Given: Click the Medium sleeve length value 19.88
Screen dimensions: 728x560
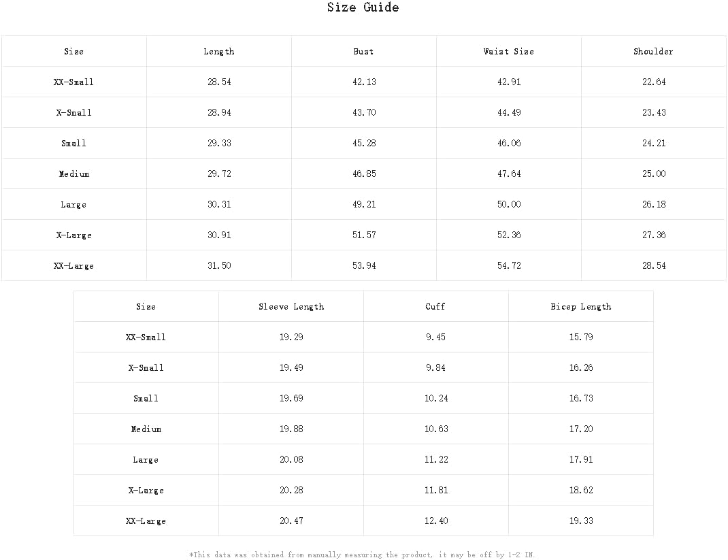Looking at the screenshot, I should tap(291, 429).
